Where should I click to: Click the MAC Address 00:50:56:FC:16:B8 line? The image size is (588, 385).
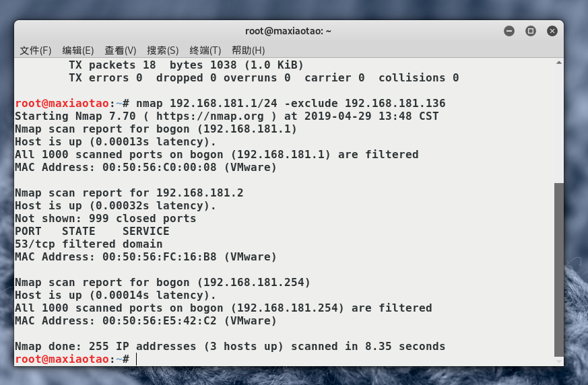pos(145,257)
